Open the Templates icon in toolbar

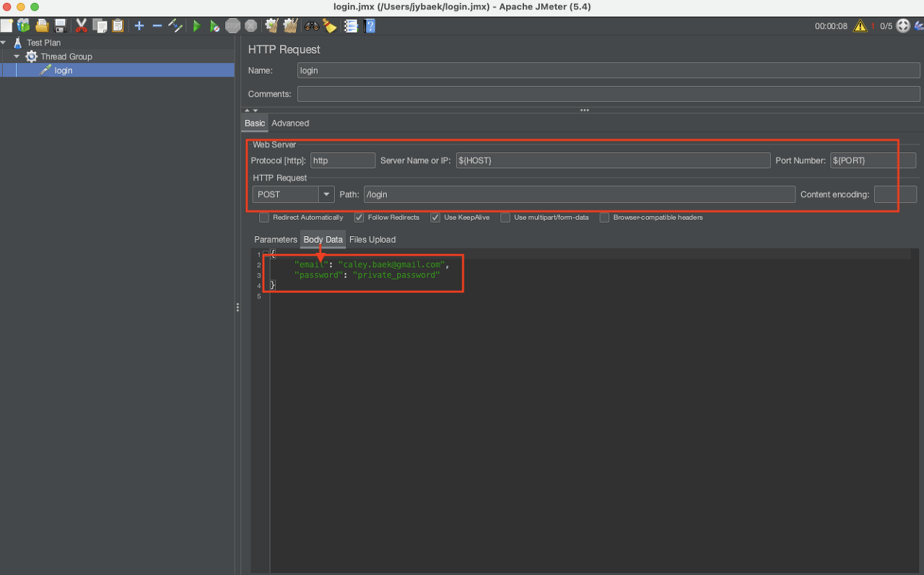tap(24, 26)
